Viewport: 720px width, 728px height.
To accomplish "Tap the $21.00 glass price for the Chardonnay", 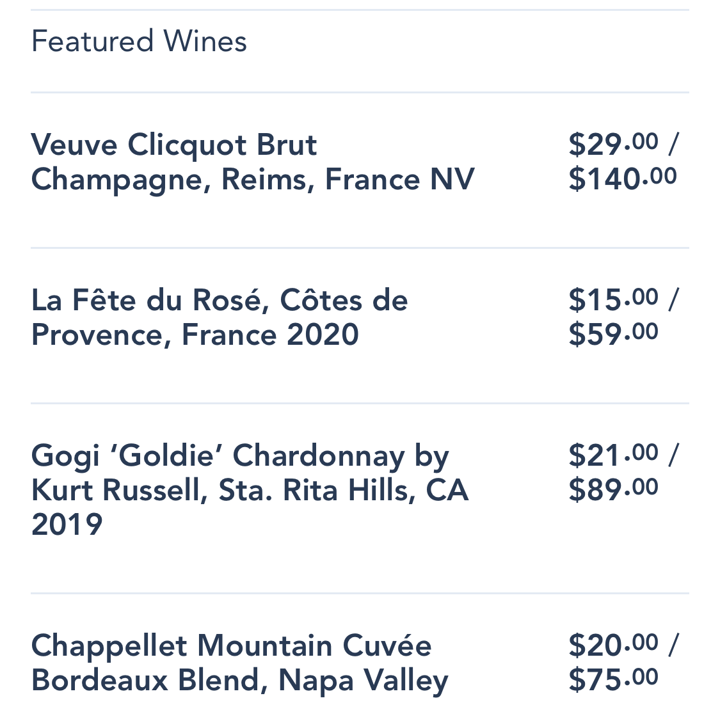I will 613,454.
